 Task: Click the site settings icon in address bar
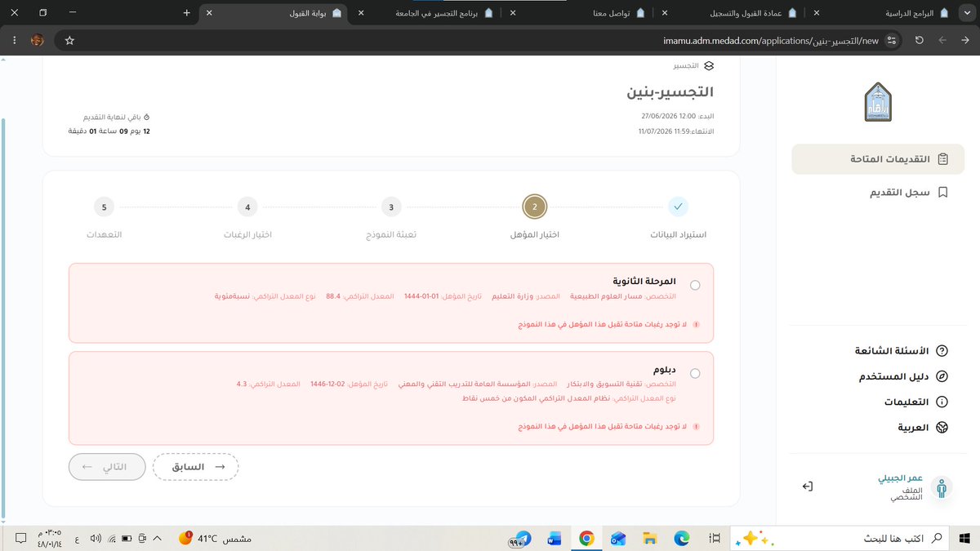(x=891, y=40)
